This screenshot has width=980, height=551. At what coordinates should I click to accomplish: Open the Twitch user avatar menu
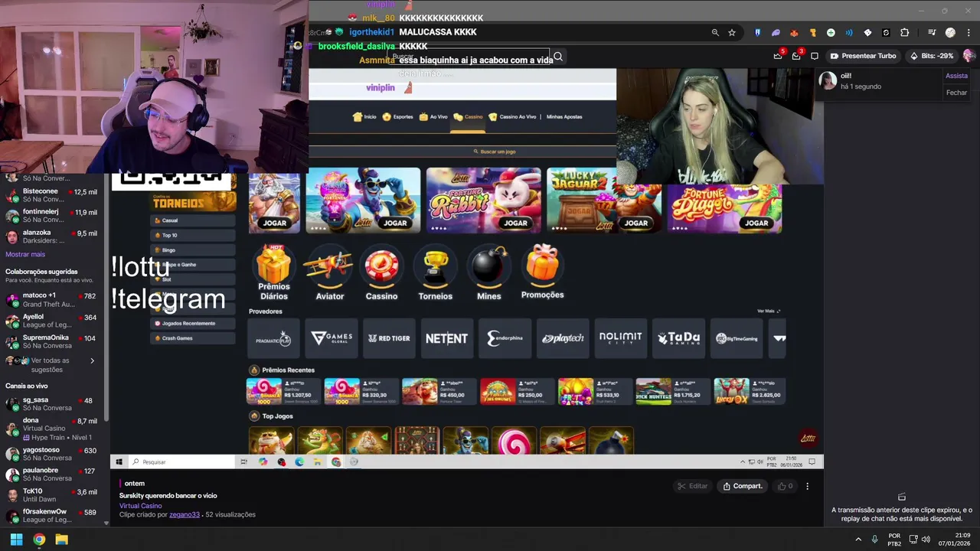[x=969, y=56]
